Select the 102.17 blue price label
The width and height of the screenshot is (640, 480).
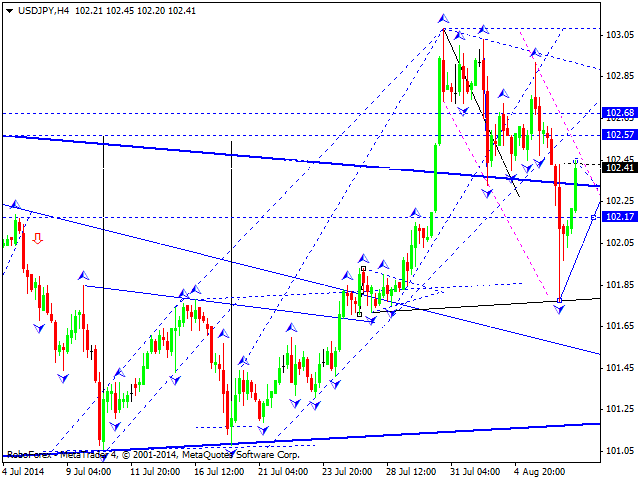(x=620, y=216)
